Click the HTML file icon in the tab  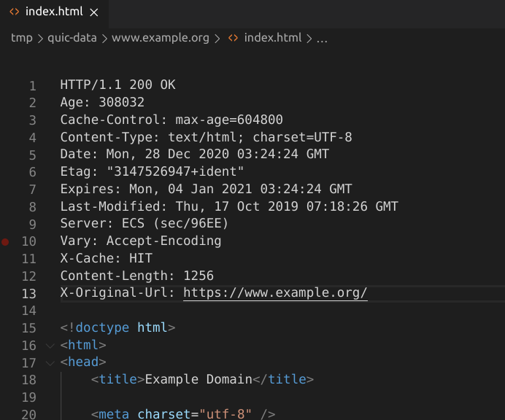(15, 12)
